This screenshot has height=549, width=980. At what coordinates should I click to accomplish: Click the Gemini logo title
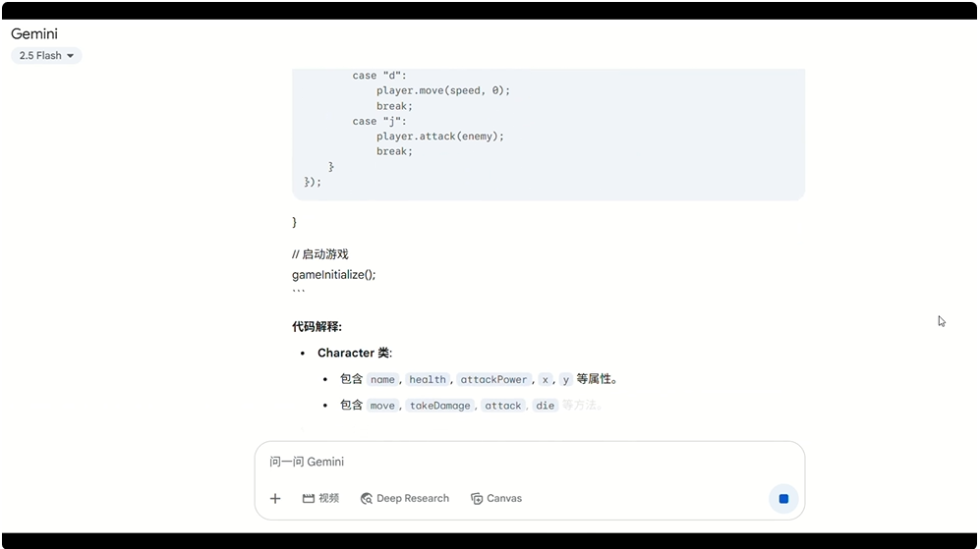point(34,33)
